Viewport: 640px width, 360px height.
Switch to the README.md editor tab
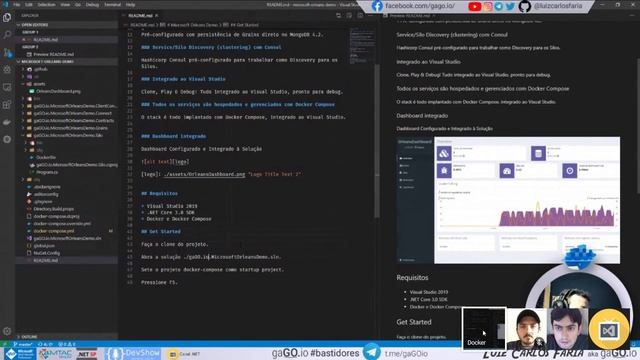click(x=140, y=16)
